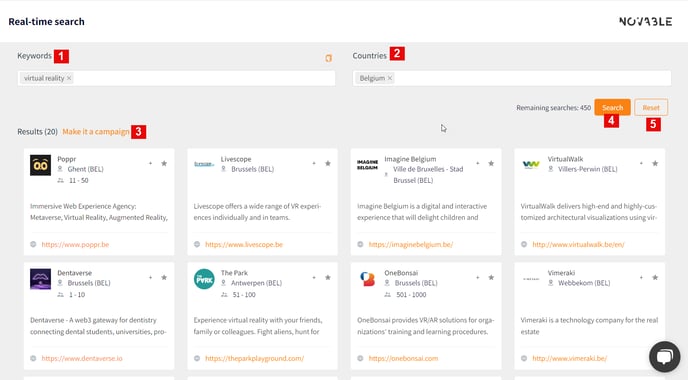688x380 pixels.
Task: Click the Dentaverse company logo
Action: coord(40,279)
